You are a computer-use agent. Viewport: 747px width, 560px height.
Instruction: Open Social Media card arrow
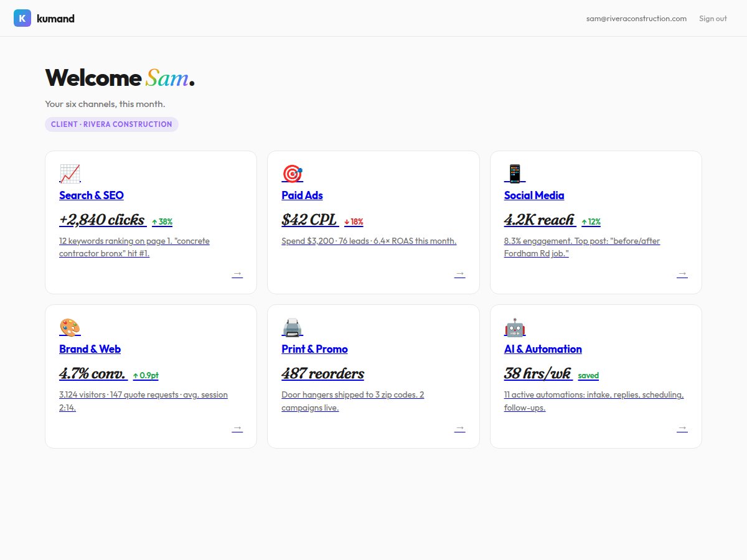(682, 274)
